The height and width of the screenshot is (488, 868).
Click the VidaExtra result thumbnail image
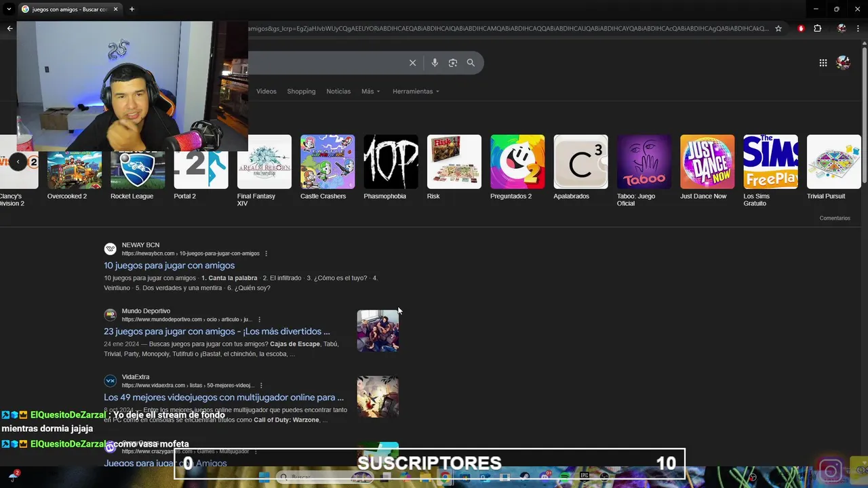tap(378, 397)
